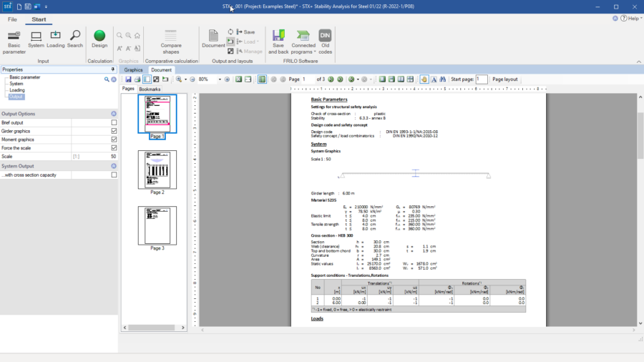
Task: Select Output in Properties tree
Action: (x=16, y=97)
